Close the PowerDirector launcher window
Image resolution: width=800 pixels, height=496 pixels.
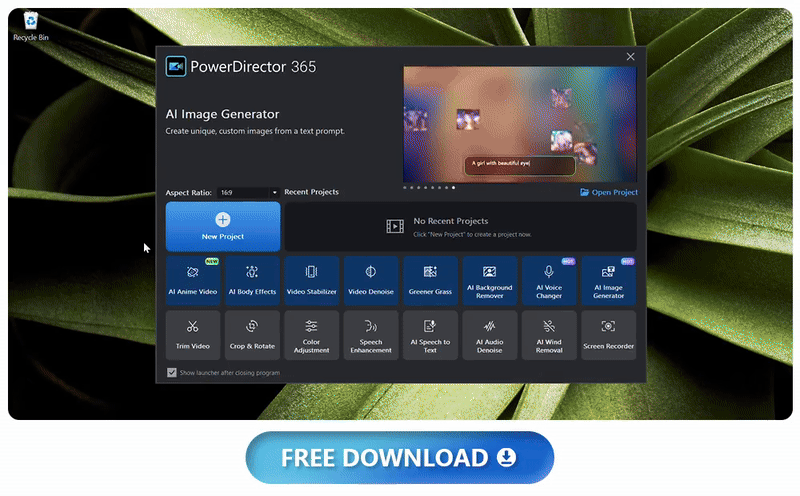[x=631, y=57]
